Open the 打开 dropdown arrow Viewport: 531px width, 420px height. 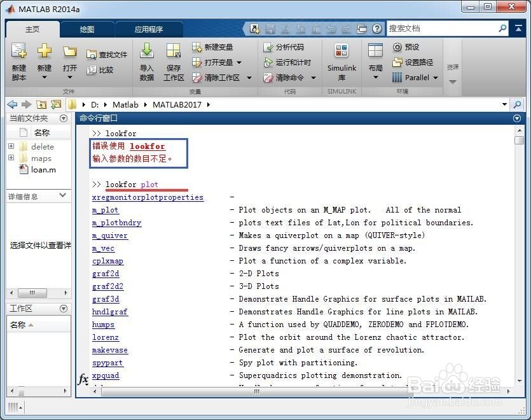coord(70,78)
